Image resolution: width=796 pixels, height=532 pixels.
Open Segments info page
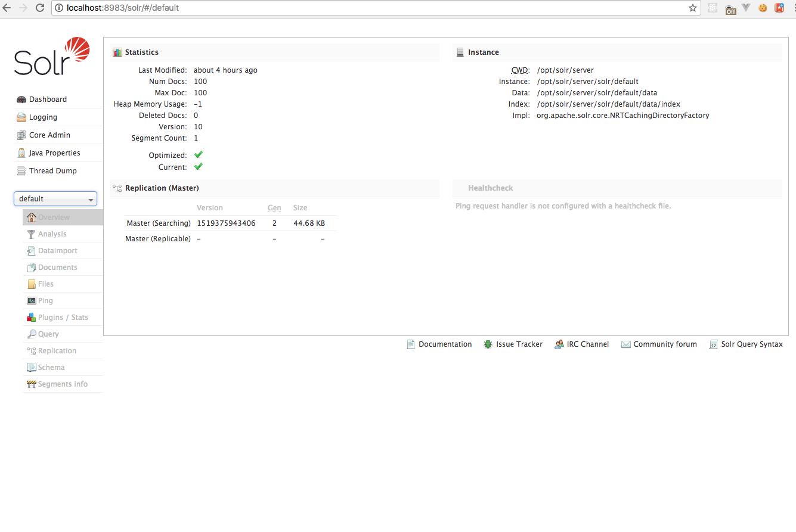pos(63,384)
